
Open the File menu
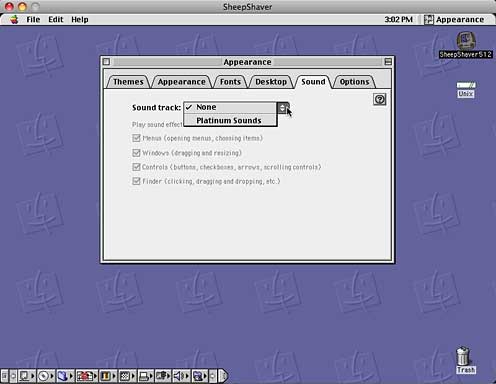point(33,20)
